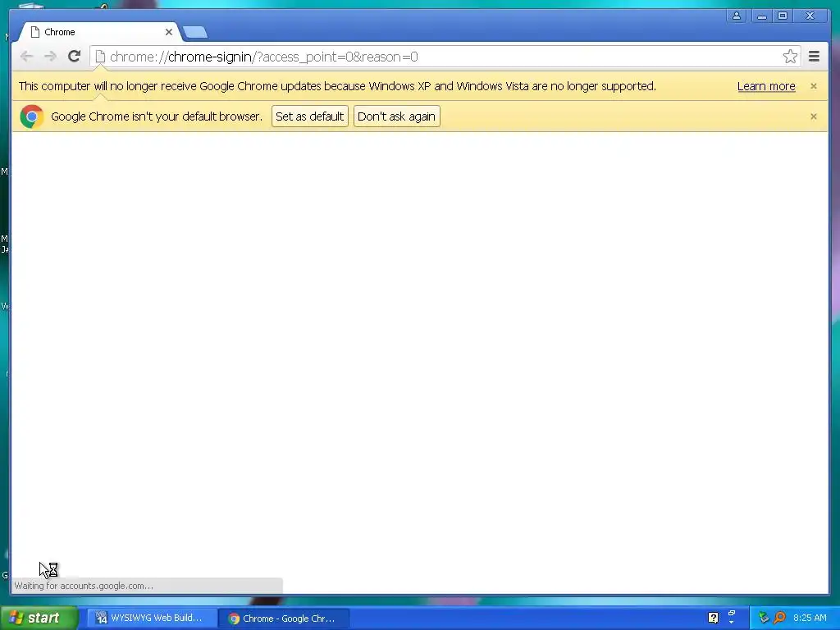Click the help question mark tray icon
The height and width of the screenshot is (630, 840).
pyautogui.click(x=713, y=618)
